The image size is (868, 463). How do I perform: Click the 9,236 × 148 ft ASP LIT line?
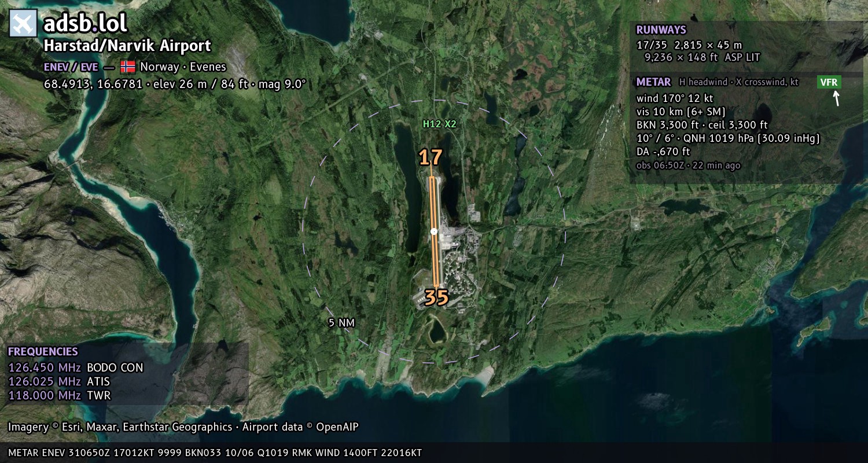[702, 57]
